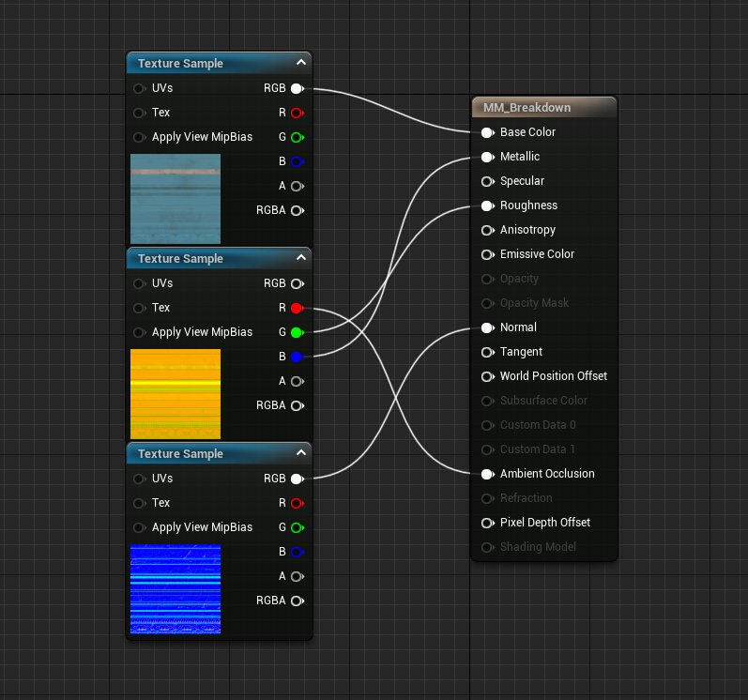Click the blue normal map preview thumbnail
This screenshot has height=700, width=748.
176,589
